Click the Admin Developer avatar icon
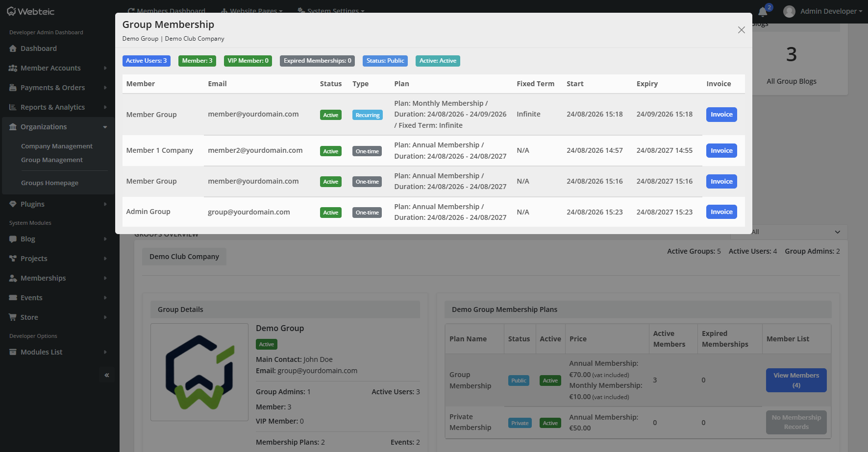Image resolution: width=868 pixels, height=452 pixels. coord(789,11)
